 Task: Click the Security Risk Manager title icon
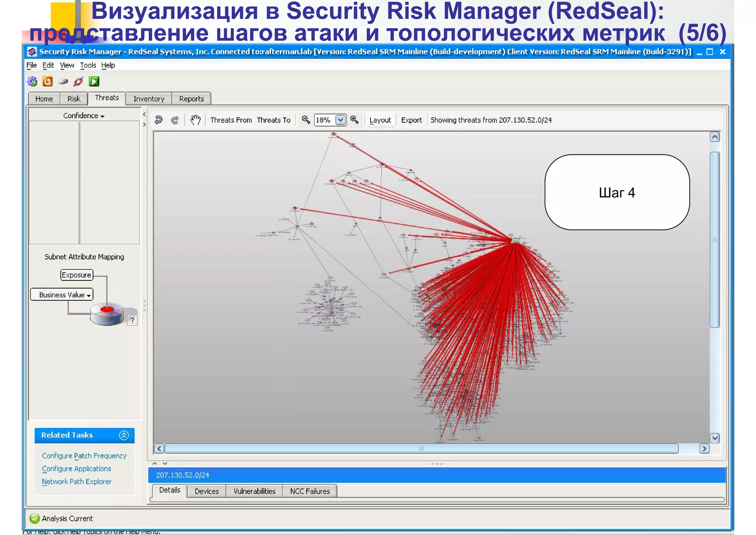coord(32,52)
